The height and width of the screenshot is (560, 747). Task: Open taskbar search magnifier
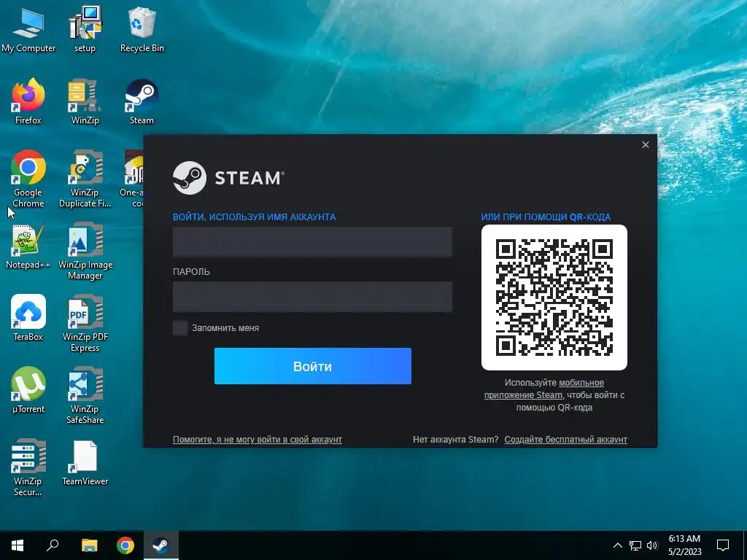[x=53, y=545]
